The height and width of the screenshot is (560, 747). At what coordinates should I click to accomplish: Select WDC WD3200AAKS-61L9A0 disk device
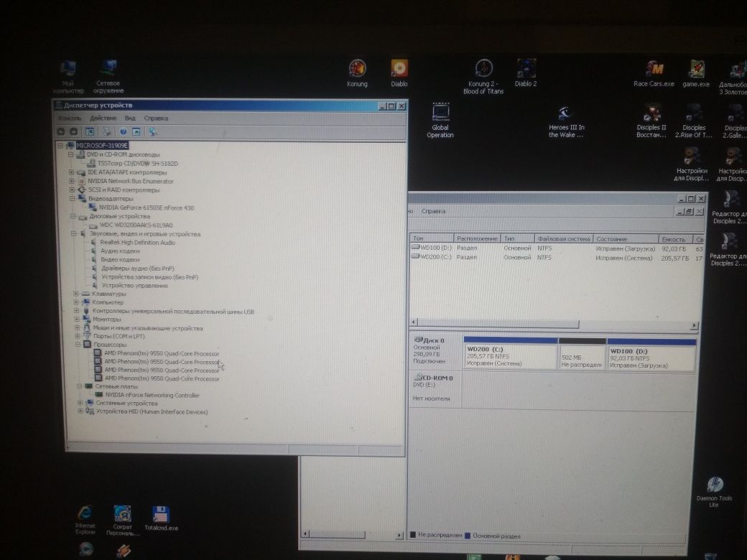pos(136,225)
